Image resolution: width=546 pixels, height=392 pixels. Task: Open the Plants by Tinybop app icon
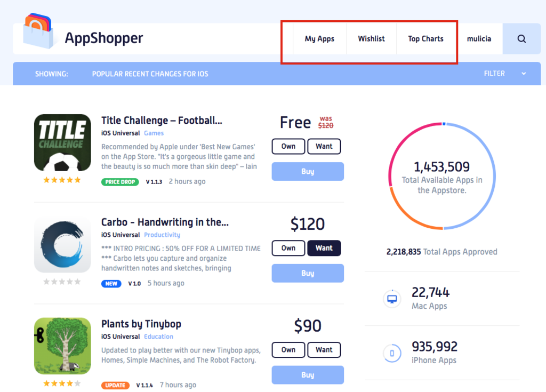click(x=62, y=346)
